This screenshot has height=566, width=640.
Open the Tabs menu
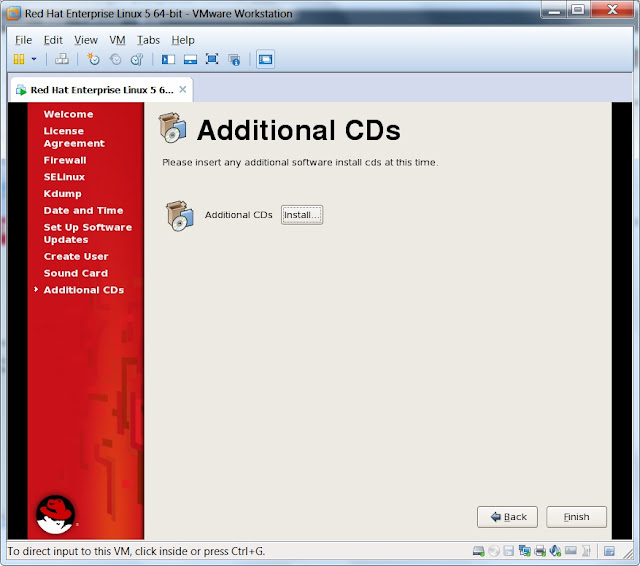pos(148,40)
